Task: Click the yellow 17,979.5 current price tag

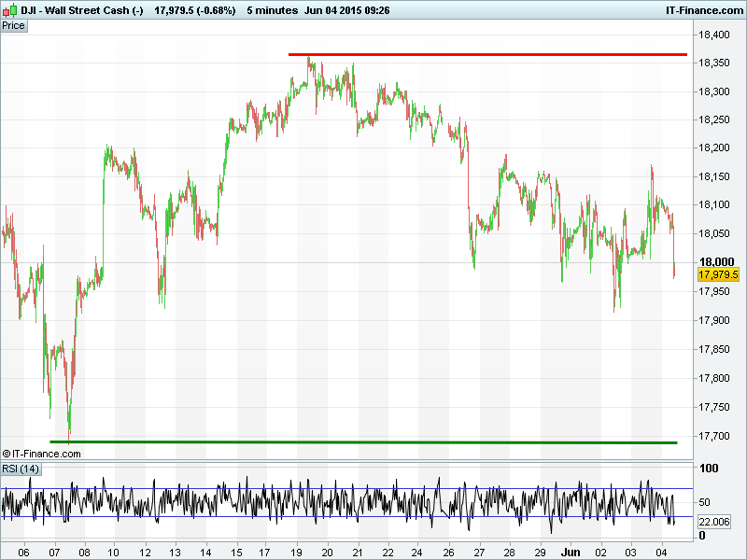Action: coord(718,274)
